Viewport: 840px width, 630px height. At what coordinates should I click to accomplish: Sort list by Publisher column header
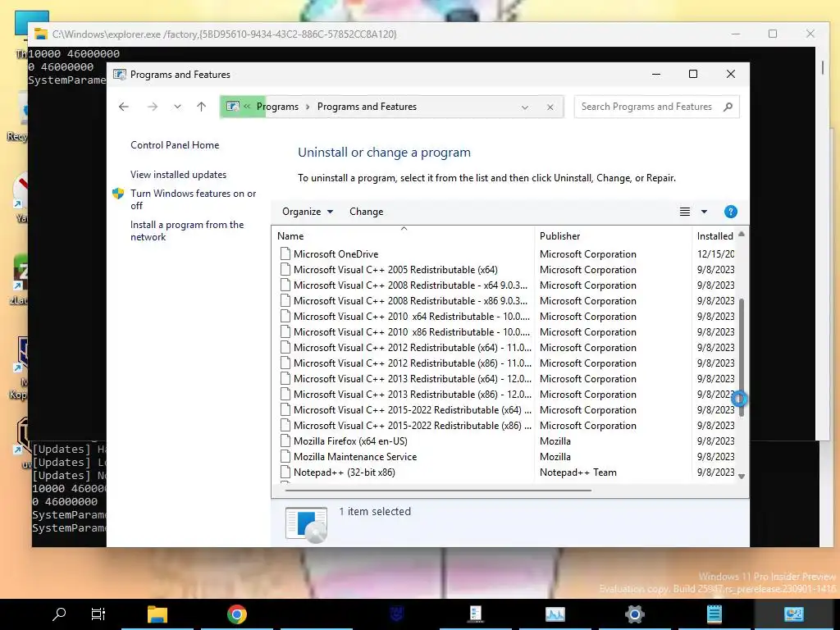pyautogui.click(x=613, y=236)
